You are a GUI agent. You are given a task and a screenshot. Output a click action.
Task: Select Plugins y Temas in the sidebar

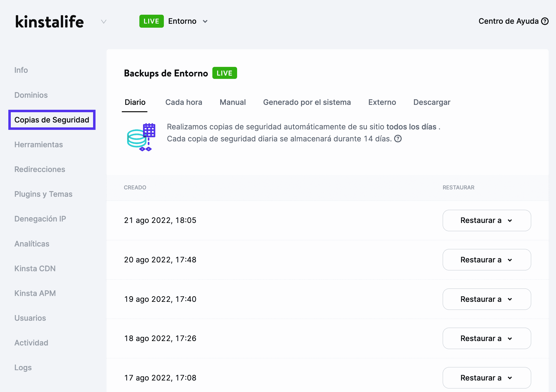(x=43, y=194)
